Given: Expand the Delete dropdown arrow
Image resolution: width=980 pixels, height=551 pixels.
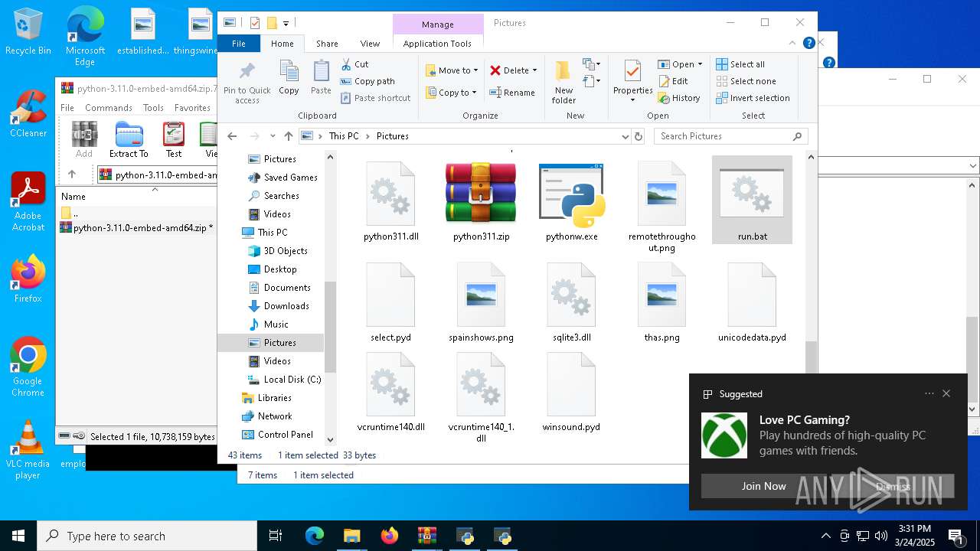Looking at the screenshot, I should click(534, 70).
